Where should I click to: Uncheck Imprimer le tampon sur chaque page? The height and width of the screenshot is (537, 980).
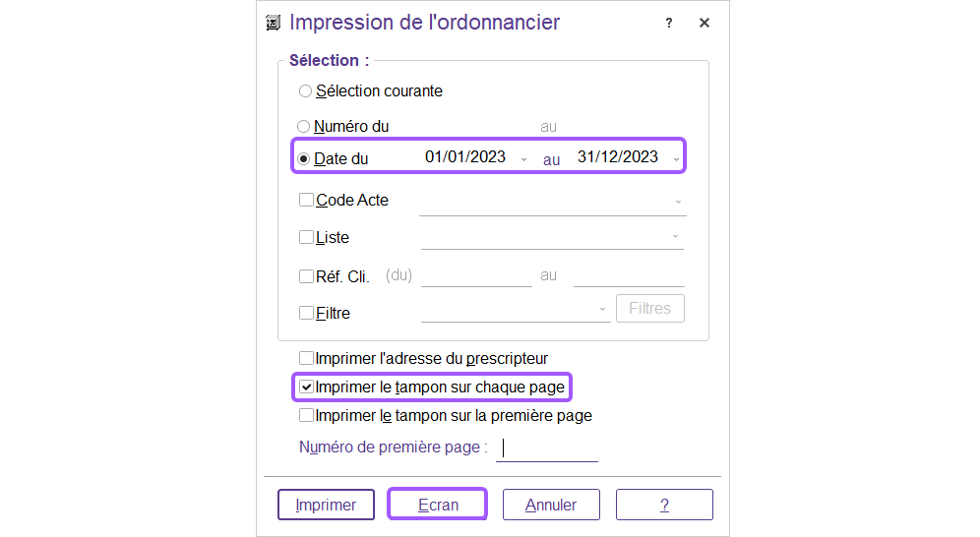point(306,388)
